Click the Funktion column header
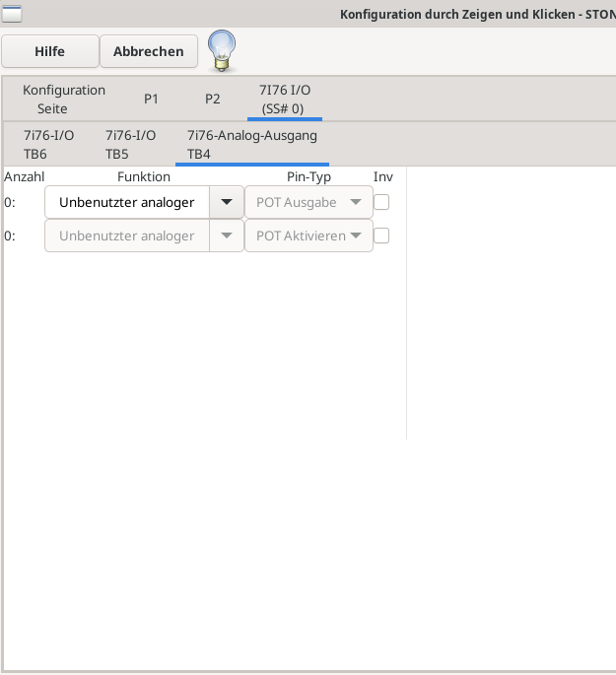Image resolution: width=616 pixels, height=675 pixels. pyautogui.click(x=144, y=177)
